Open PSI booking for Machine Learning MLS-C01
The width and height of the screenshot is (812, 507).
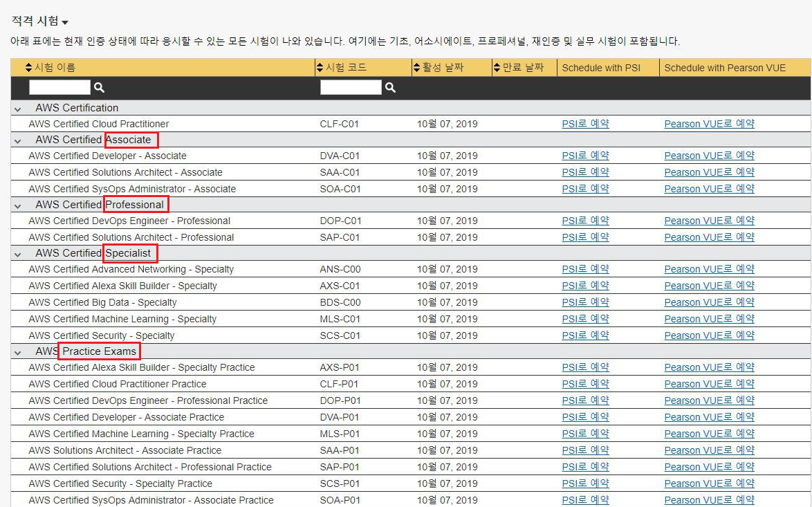coord(585,318)
